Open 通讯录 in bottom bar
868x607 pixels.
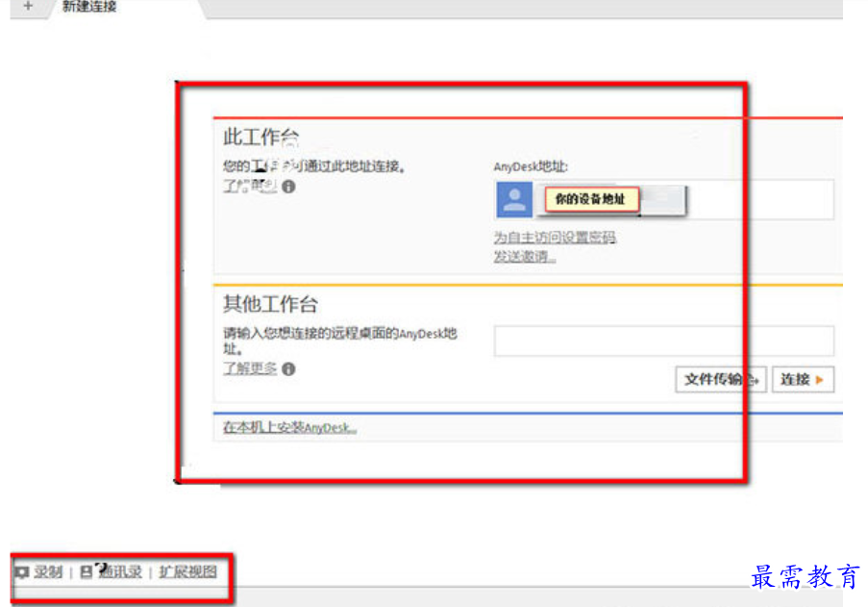click(x=120, y=571)
